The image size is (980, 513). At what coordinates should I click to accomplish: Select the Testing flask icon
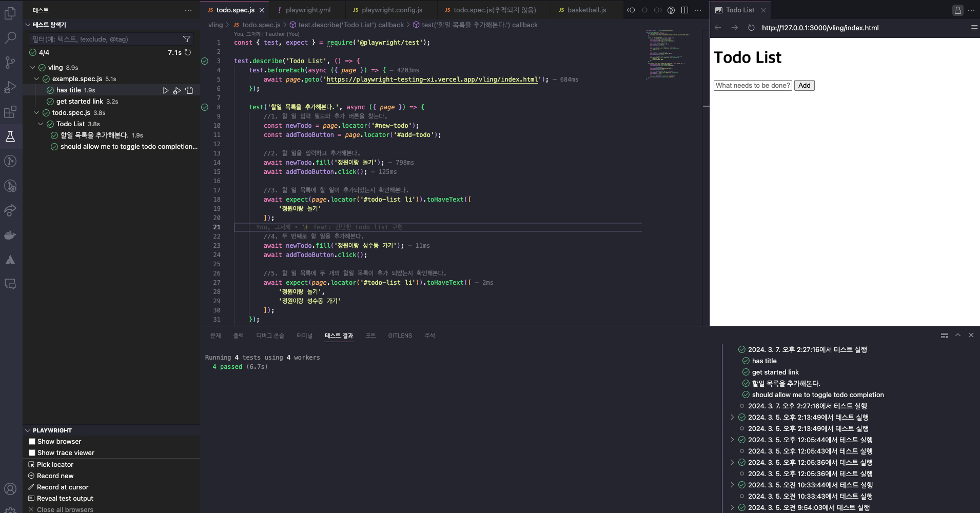10,136
